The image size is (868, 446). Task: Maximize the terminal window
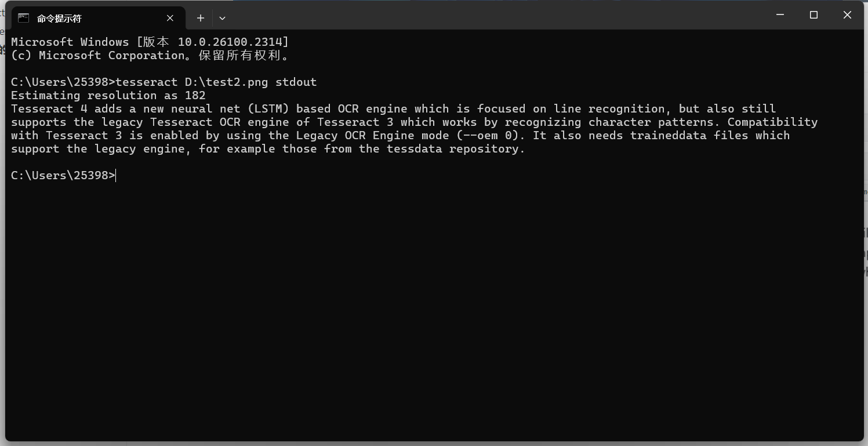point(813,15)
